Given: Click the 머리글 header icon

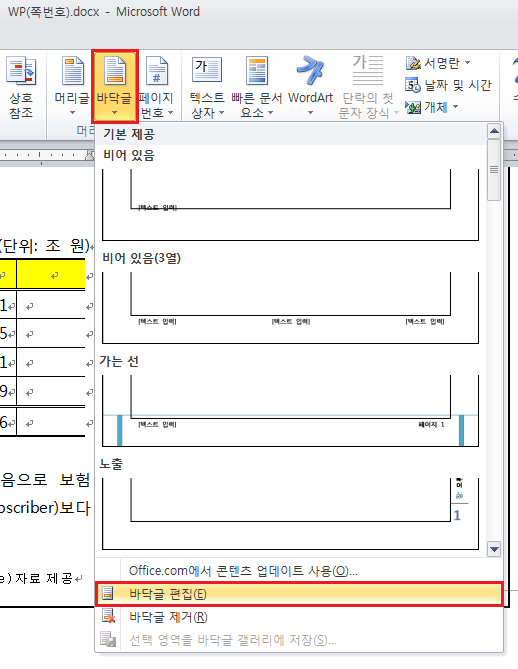Looking at the screenshot, I should click(x=73, y=70).
